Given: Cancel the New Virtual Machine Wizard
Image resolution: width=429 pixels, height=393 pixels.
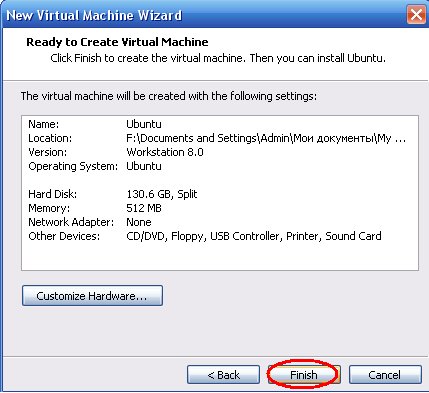Looking at the screenshot, I should pos(385,375).
